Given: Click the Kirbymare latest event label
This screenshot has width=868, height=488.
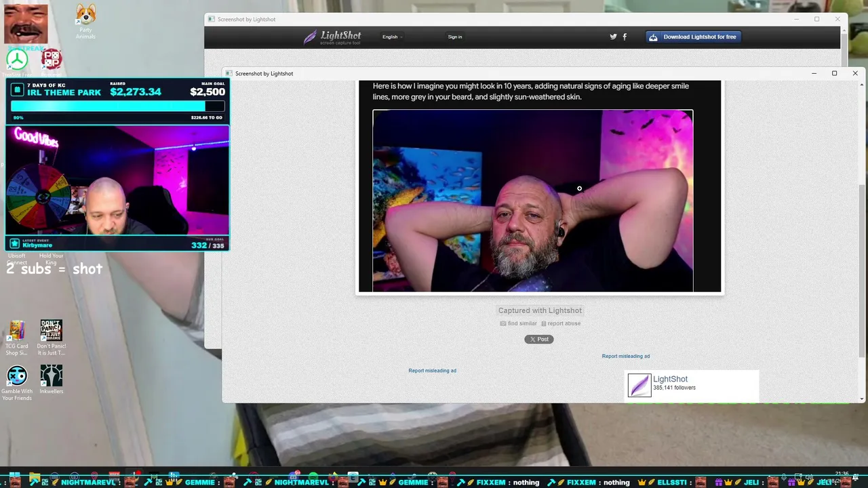Looking at the screenshot, I should coord(37,245).
